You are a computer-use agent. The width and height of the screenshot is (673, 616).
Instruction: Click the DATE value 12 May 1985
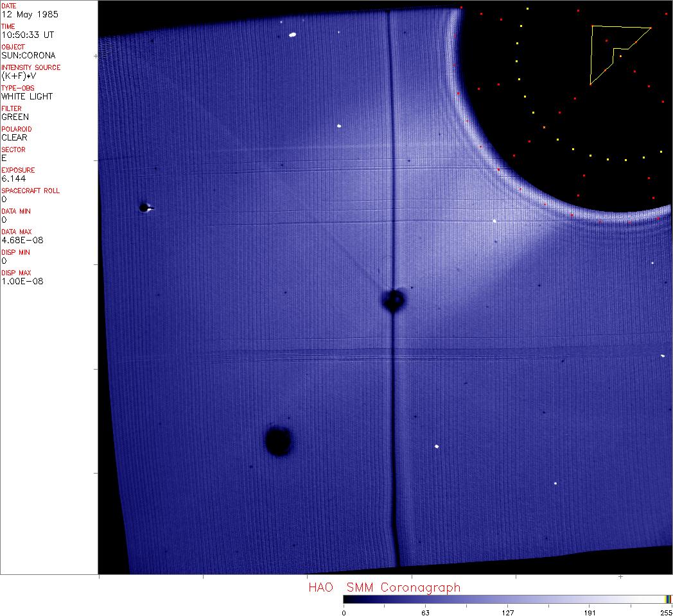(x=24, y=14)
